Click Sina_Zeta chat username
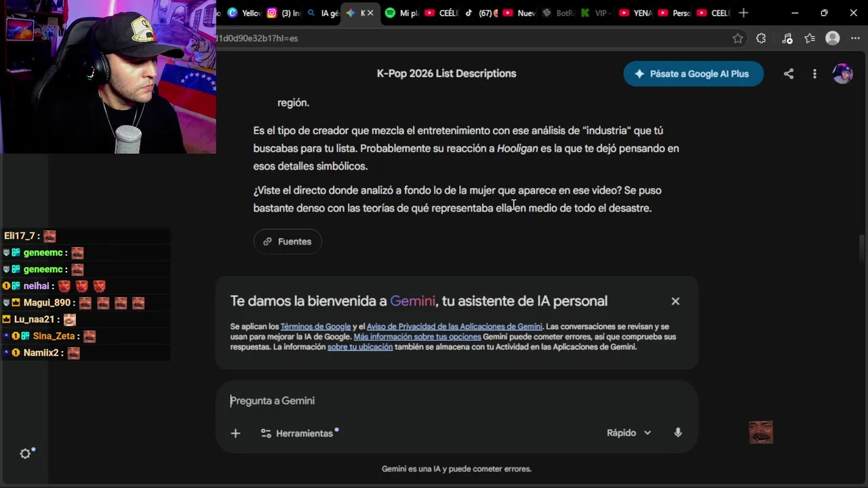Viewport: 868px width, 488px height. click(x=54, y=336)
